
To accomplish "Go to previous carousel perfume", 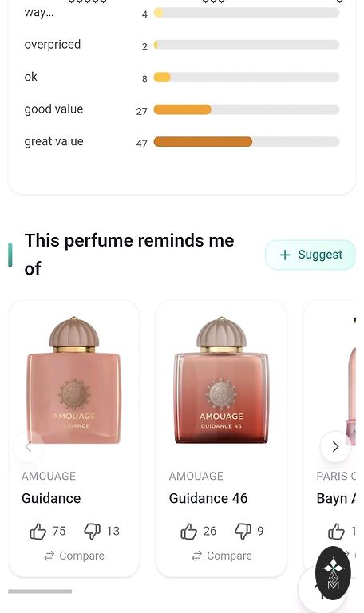I will coord(28,446).
